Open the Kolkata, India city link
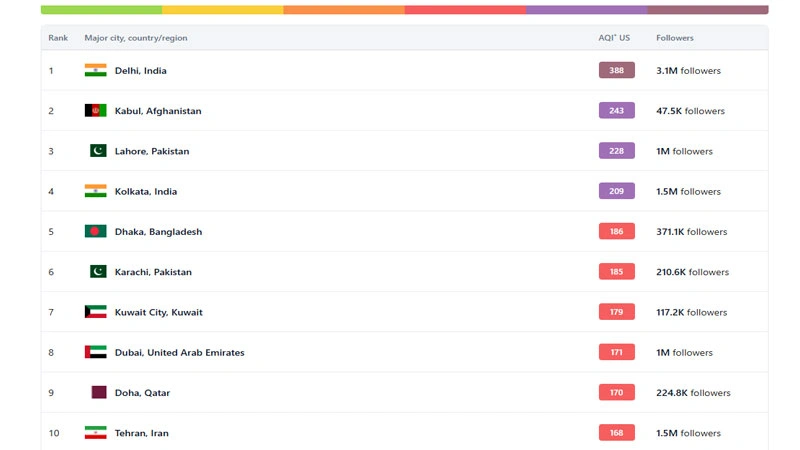Viewport: 800px width, 450px height. (146, 192)
